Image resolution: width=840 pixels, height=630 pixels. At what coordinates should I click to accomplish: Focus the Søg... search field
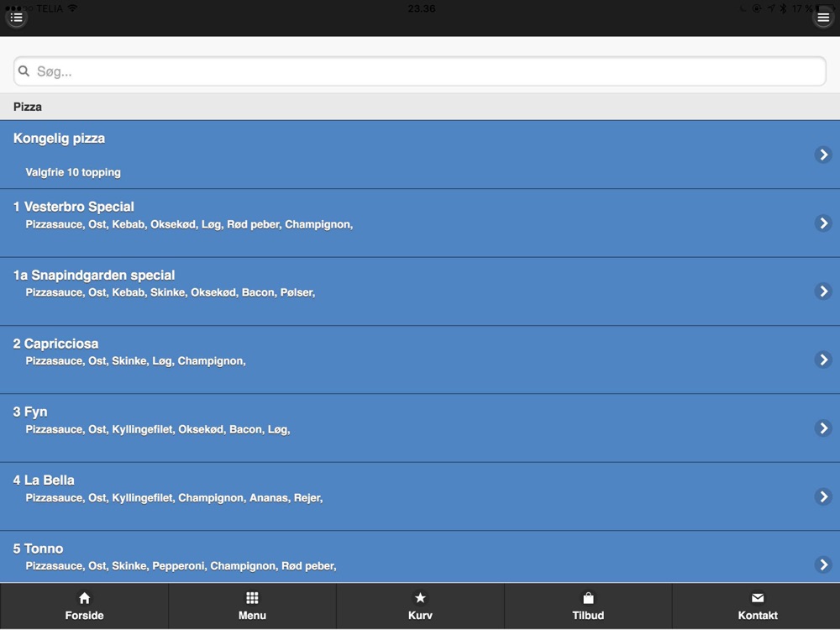[x=419, y=71]
